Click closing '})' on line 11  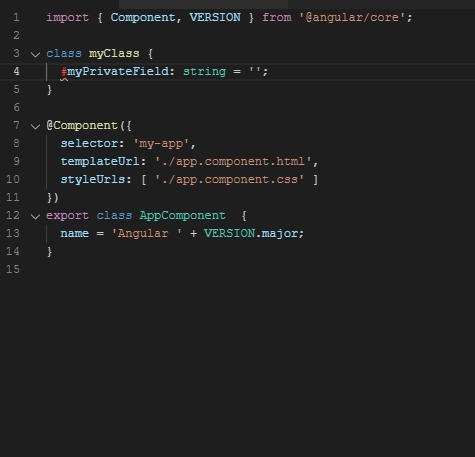(53, 198)
